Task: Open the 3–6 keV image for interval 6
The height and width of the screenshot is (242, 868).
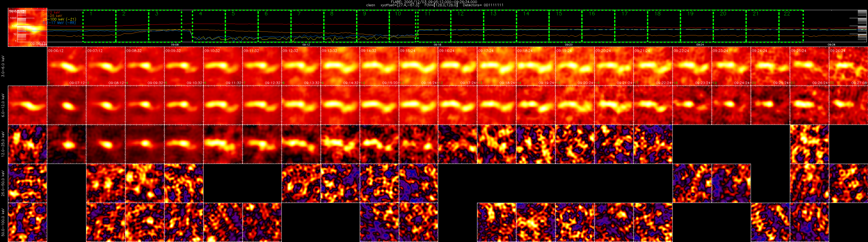Action: (x=223, y=66)
